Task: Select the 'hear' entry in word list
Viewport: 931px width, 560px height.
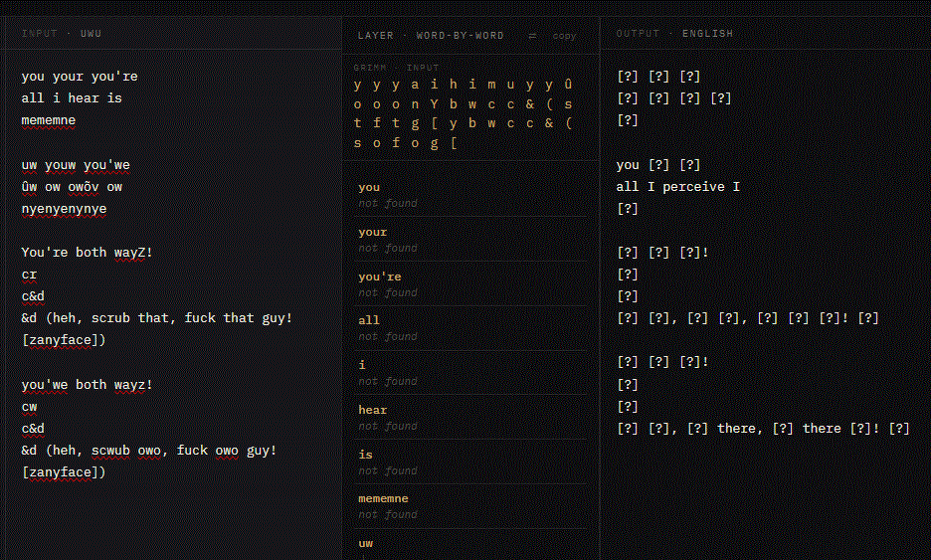Action: point(372,410)
